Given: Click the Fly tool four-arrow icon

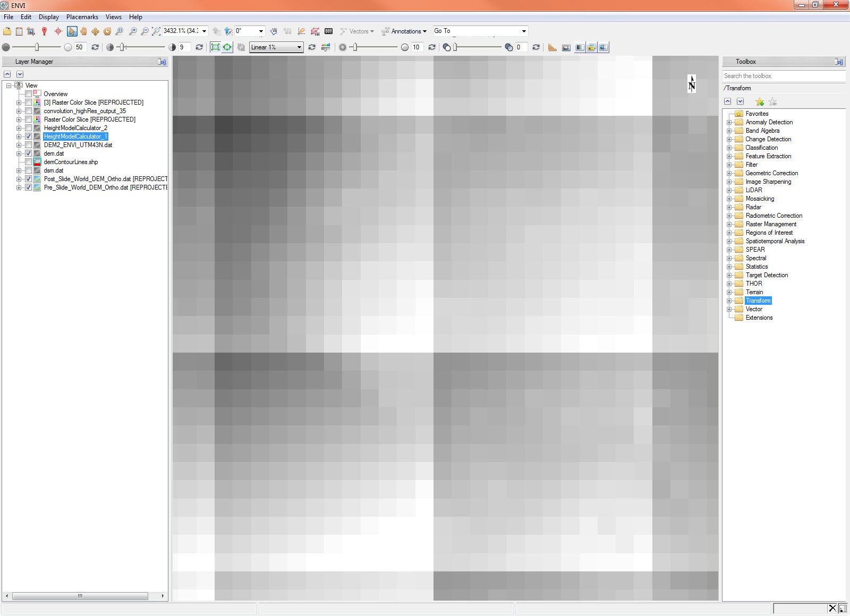Looking at the screenshot, I should tap(95, 31).
